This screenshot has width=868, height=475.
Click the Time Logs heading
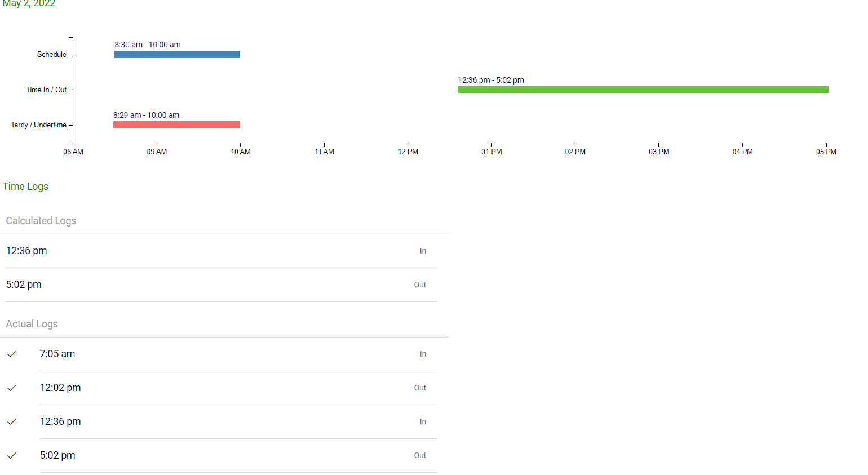pos(25,187)
